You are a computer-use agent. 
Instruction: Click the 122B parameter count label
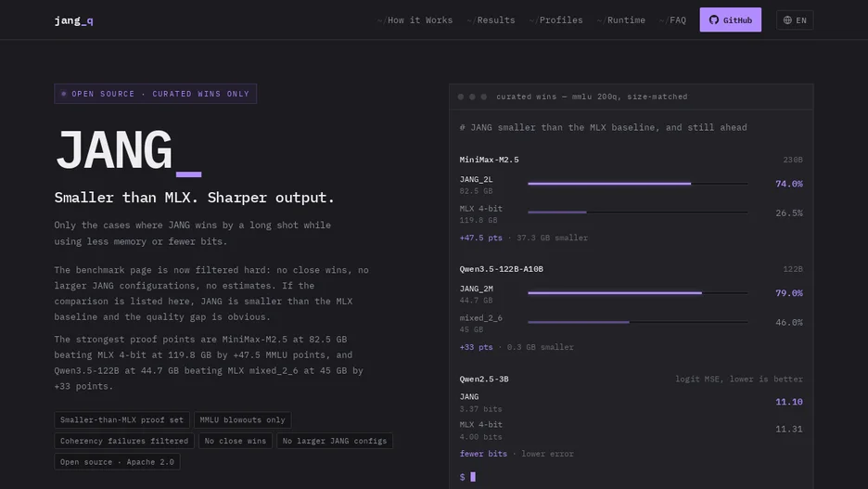pos(793,269)
